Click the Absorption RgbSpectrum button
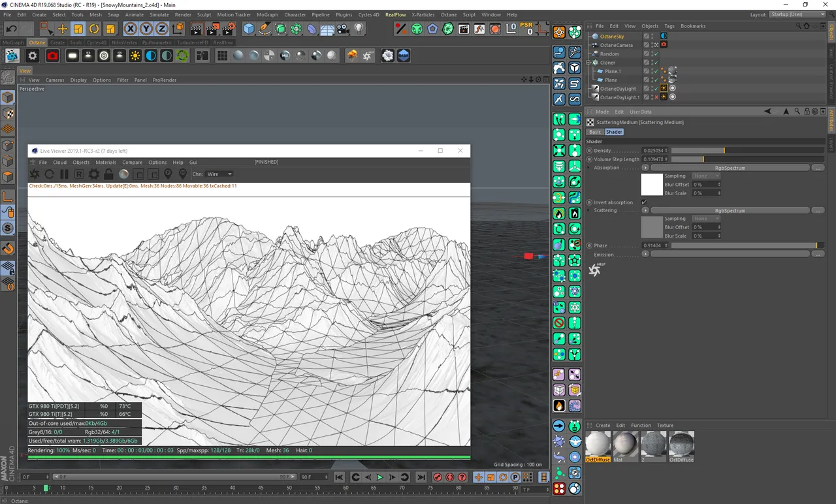836x504 pixels. (730, 168)
